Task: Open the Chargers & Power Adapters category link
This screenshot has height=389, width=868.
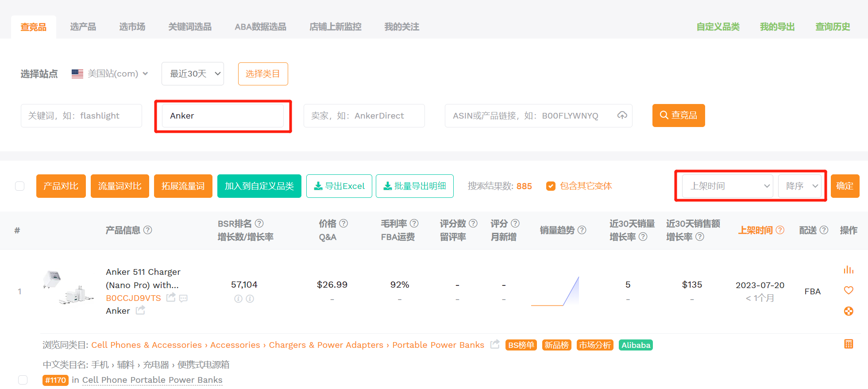Action: [326, 345]
